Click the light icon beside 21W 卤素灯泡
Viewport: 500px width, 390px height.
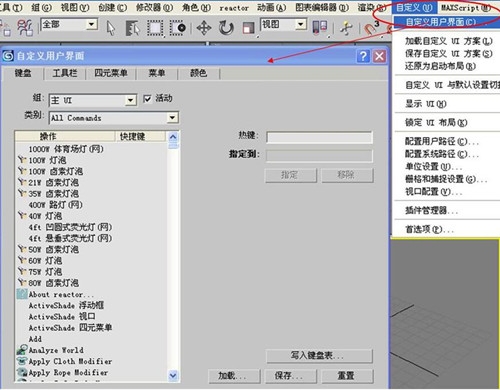tap(22, 182)
